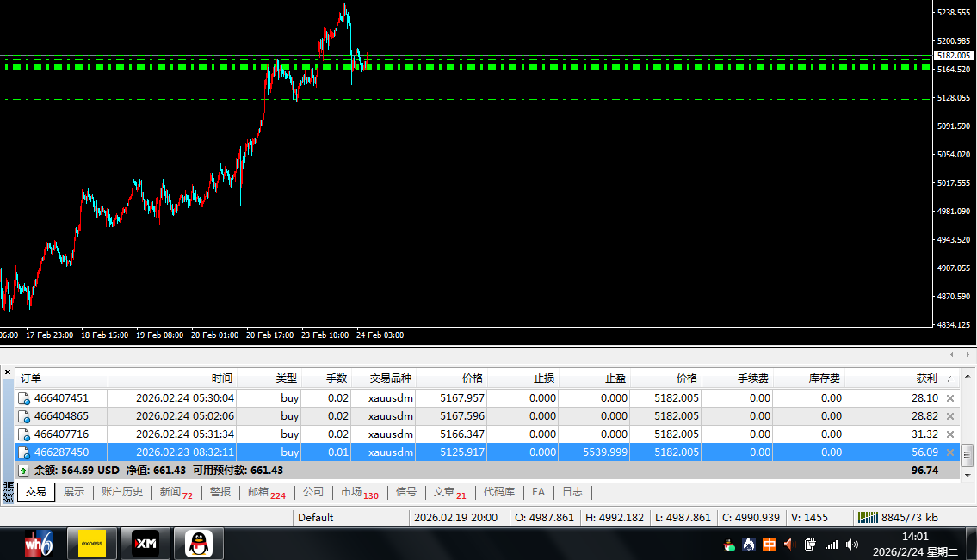Close order 466407716 via the X icon
977x560 pixels.
(x=950, y=434)
